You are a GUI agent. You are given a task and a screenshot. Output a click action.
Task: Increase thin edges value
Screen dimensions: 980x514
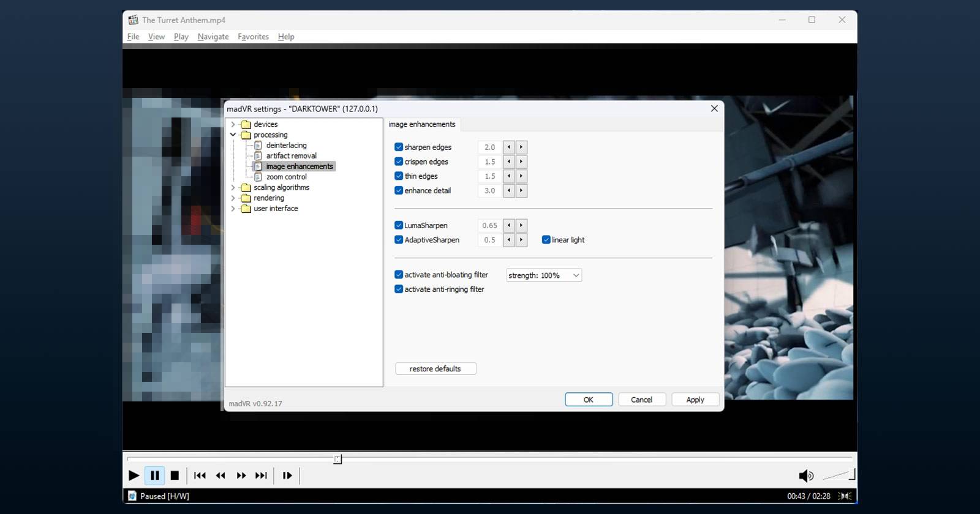point(521,176)
